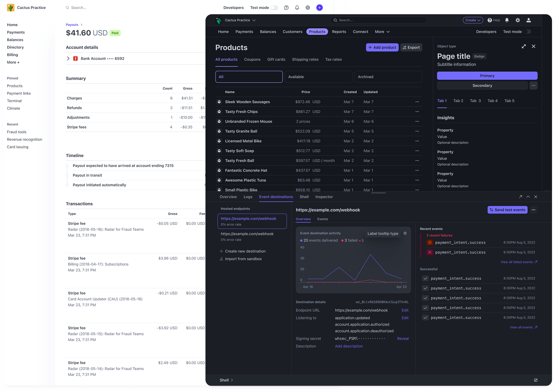The width and height of the screenshot is (555, 392).
Task: Open the Cactus Practice account dropdown
Action: (x=240, y=20)
